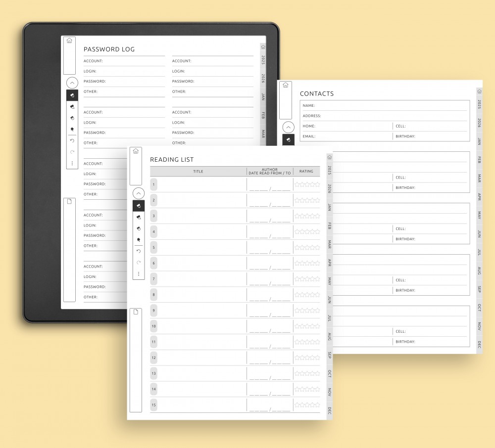This screenshot has width=495, height=448.
Task: Tap the home icon atop Password Log page
Action: pyautogui.click(x=69, y=41)
